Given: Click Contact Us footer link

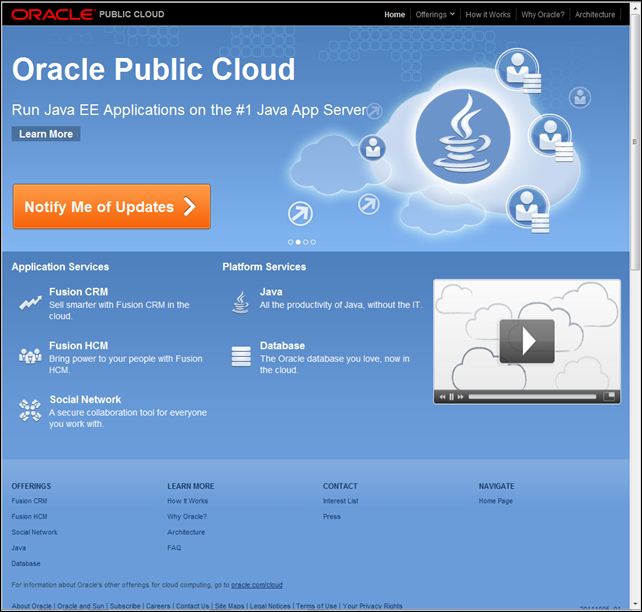Looking at the screenshot, I should click(x=192, y=606).
